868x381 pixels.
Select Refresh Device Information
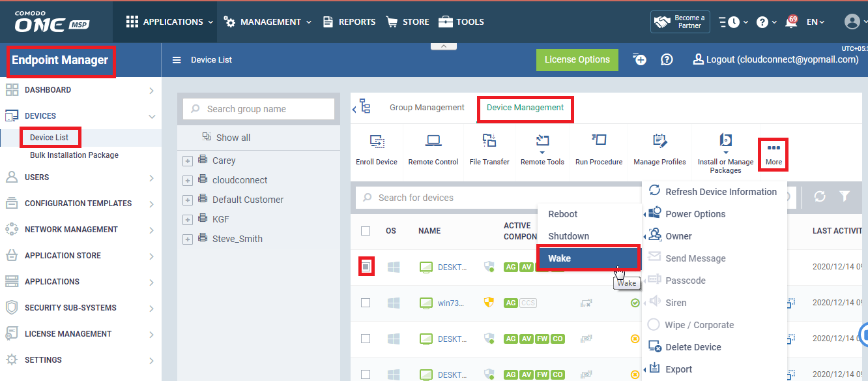[714, 192]
